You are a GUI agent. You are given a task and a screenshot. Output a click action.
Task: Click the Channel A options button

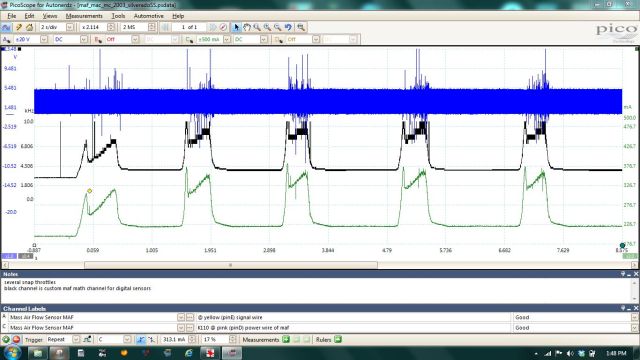click(6, 40)
